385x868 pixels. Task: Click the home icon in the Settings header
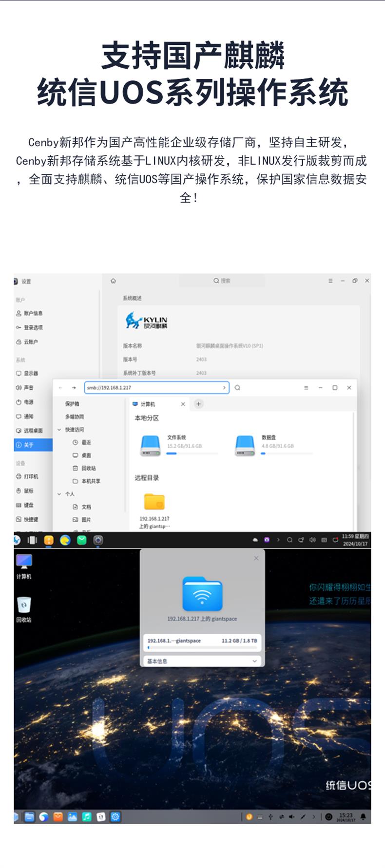114,281
